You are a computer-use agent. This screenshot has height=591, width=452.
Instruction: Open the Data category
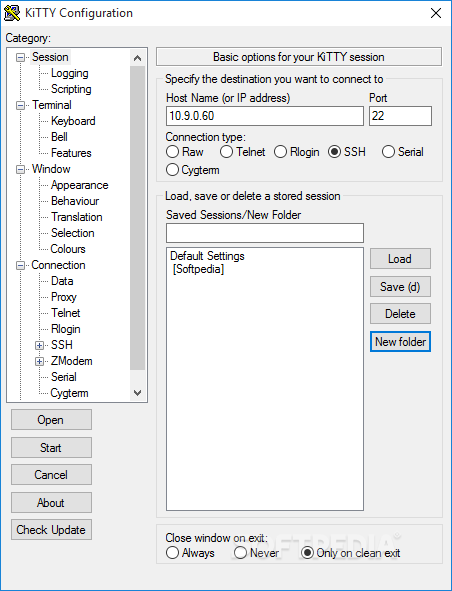tap(62, 281)
